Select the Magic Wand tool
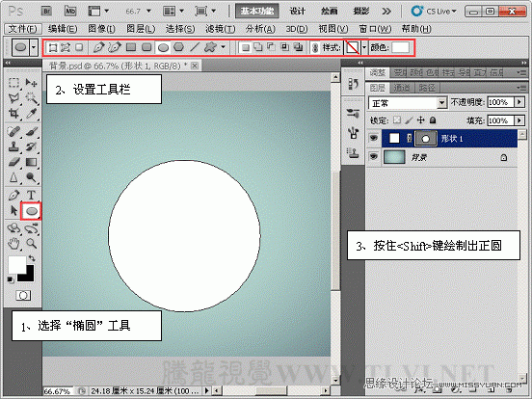Viewport: 532px width, 399px height. point(31,98)
